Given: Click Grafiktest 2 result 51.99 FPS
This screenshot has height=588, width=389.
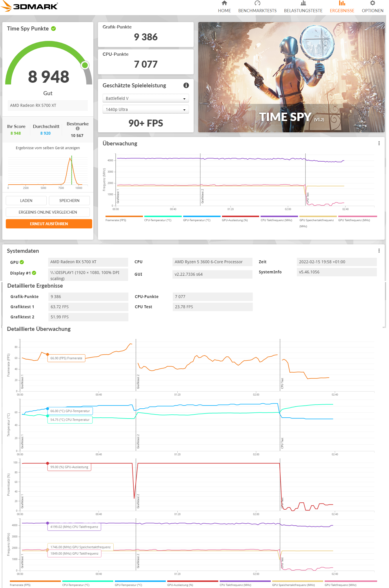Looking at the screenshot, I should click(88, 317).
